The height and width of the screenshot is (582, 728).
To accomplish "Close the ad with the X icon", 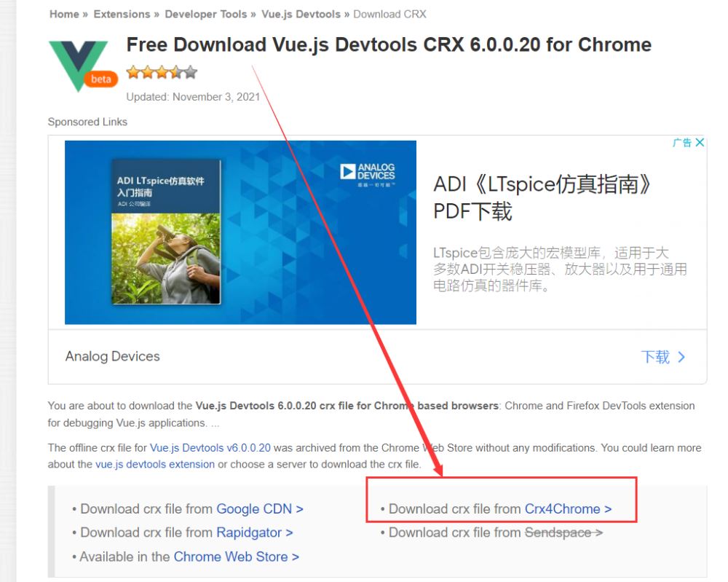I will [x=700, y=142].
